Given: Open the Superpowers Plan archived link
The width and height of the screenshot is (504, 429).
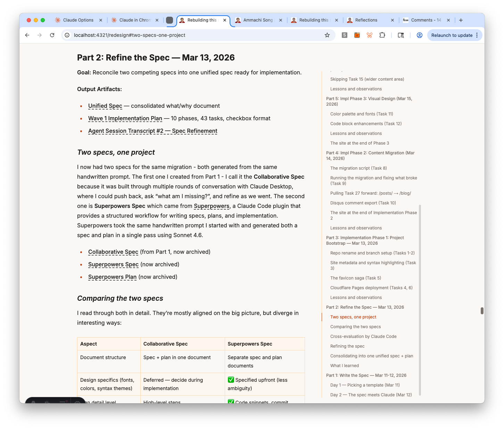Looking at the screenshot, I should (112, 277).
